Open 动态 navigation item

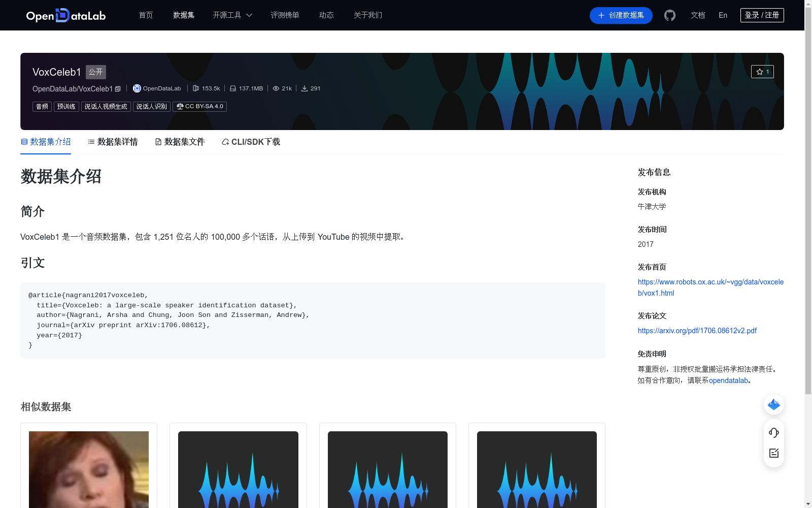tap(326, 15)
